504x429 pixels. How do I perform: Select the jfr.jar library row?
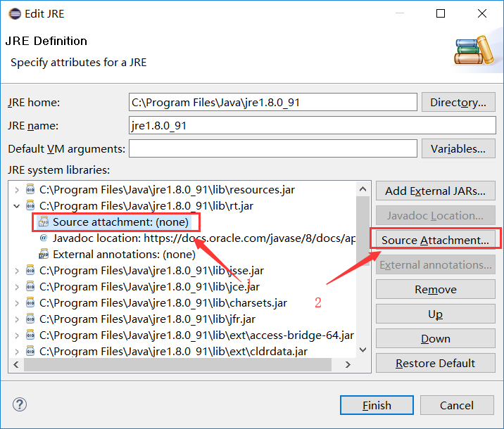point(147,319)
